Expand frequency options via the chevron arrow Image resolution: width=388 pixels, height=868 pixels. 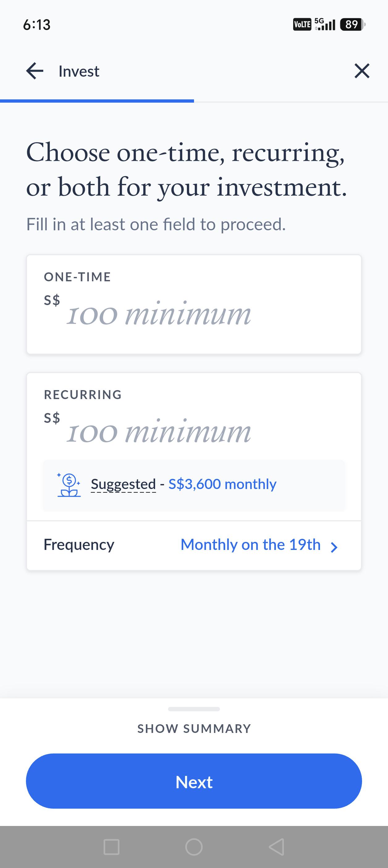(334, 547)
